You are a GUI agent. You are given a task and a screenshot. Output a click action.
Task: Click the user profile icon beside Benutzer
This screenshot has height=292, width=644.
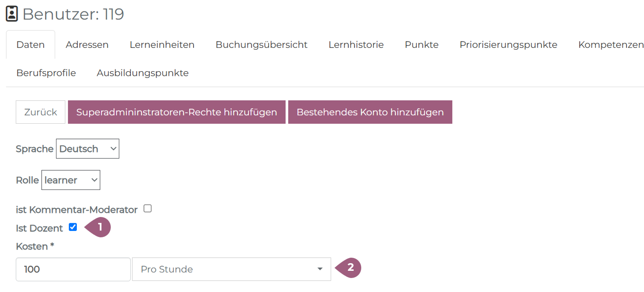tap(11, 14)
